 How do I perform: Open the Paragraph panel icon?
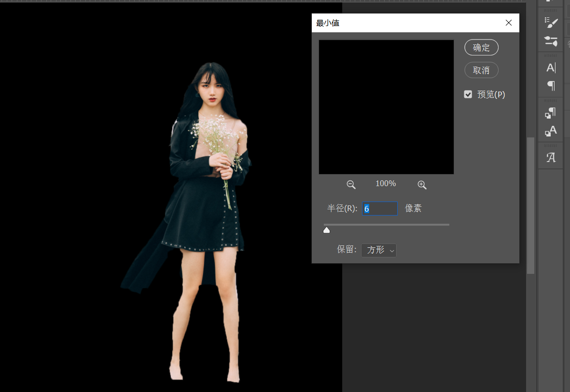coord(551,86)
